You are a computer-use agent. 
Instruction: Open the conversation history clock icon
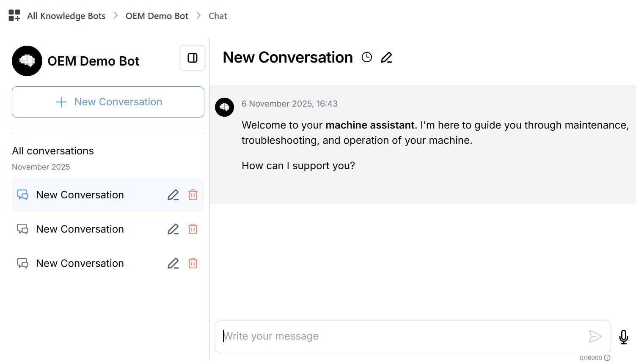tap(366, 57)
